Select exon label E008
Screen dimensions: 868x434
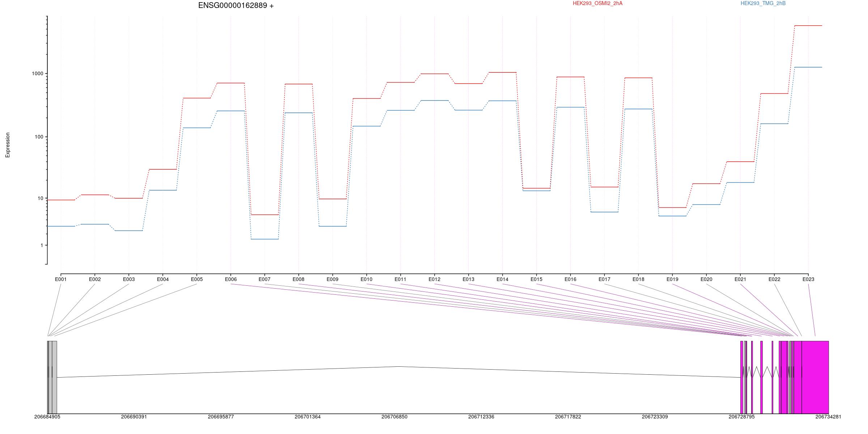298,279
